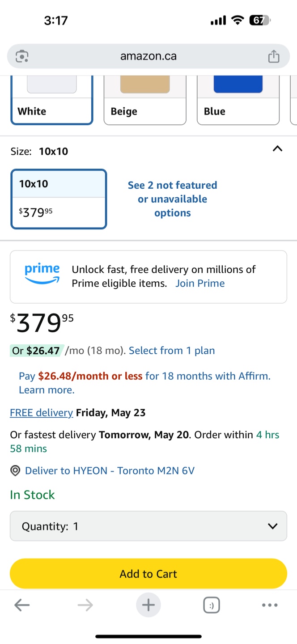The height and width of the screenshot is (644, 297).
Task: Collapse the Size section chevron
Action: click(x=277, y=149)
